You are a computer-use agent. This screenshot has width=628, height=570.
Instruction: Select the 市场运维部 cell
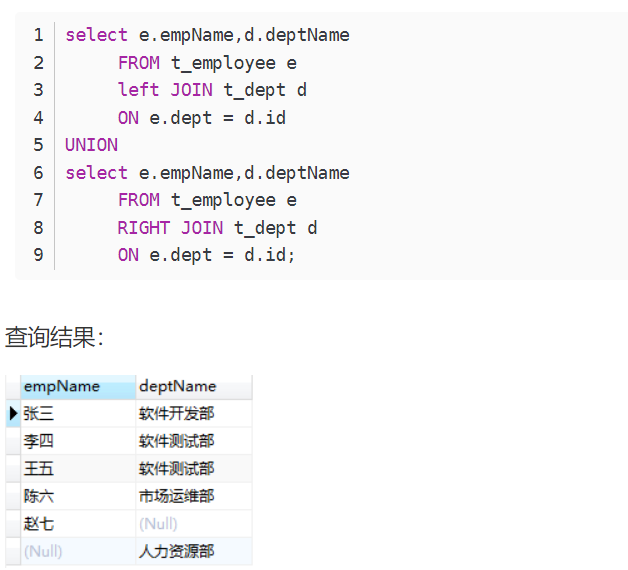click(194, 496)
